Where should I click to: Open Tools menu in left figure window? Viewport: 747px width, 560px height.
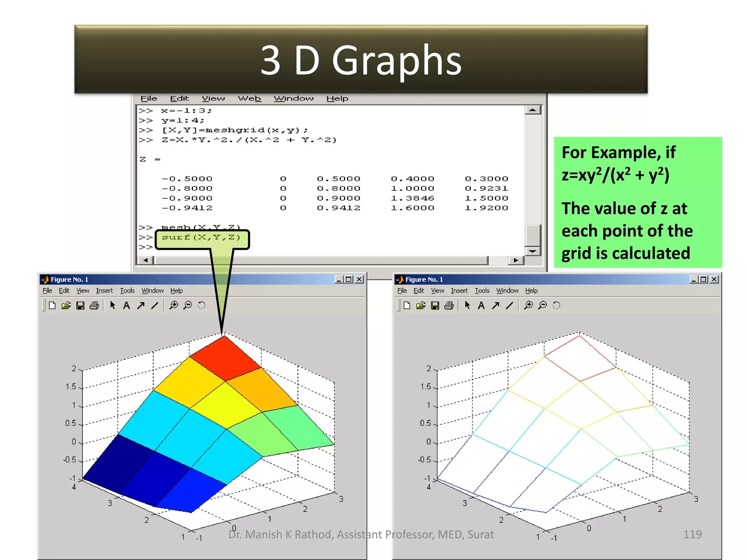(x=127, y=291)
